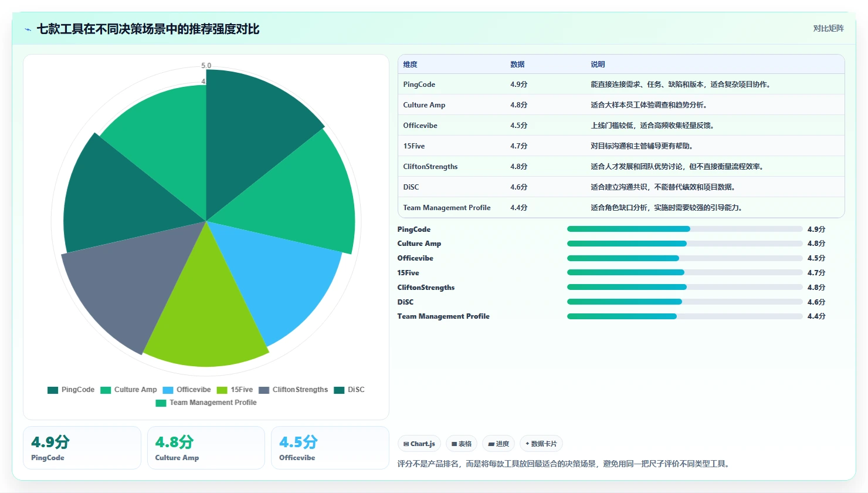Click the 维度 table column header
Screen dimensions: 868x493
410,65
